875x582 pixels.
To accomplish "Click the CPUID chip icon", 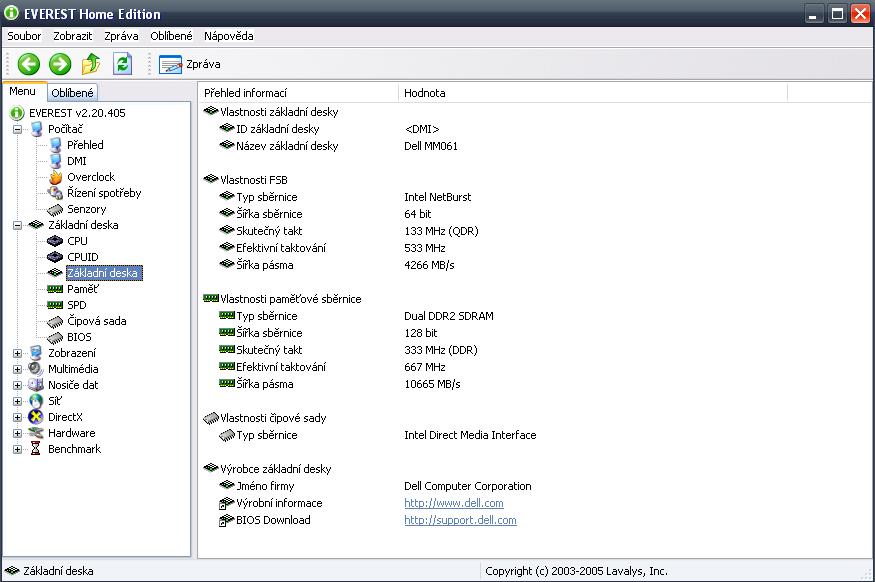I will click(55, 257).
